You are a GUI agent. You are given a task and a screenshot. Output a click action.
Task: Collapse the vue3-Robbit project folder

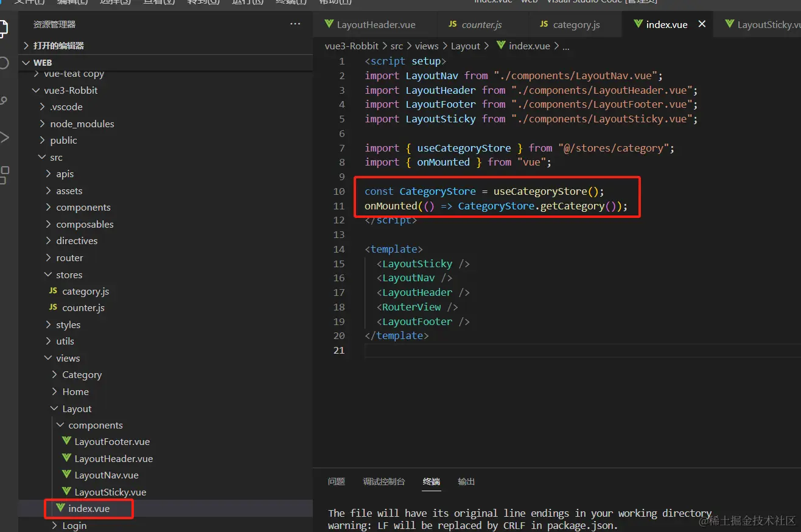point(36,90)
